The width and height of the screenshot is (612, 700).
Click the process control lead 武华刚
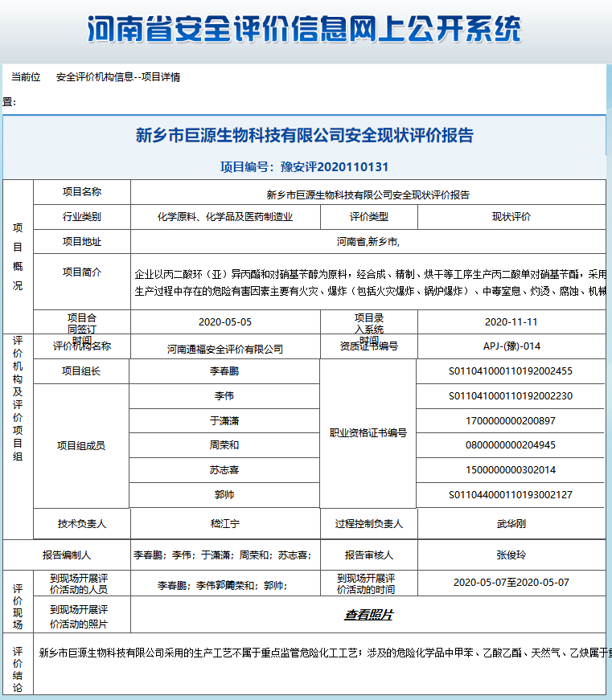511,524
